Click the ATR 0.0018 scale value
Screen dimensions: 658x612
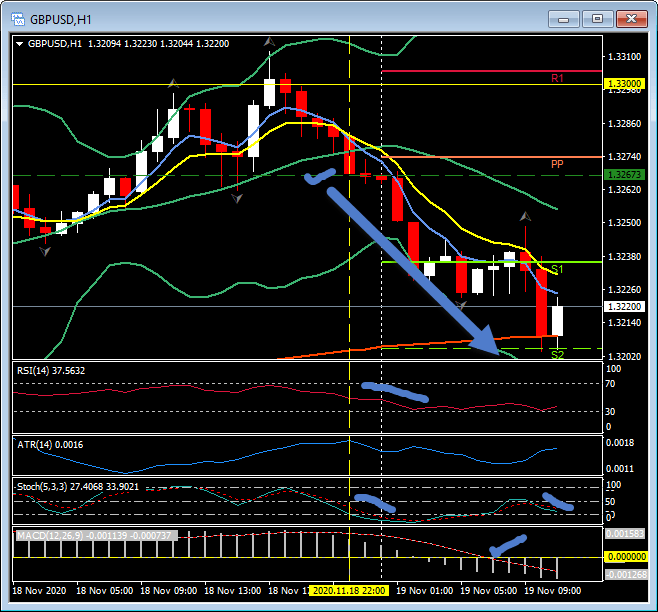619,443
